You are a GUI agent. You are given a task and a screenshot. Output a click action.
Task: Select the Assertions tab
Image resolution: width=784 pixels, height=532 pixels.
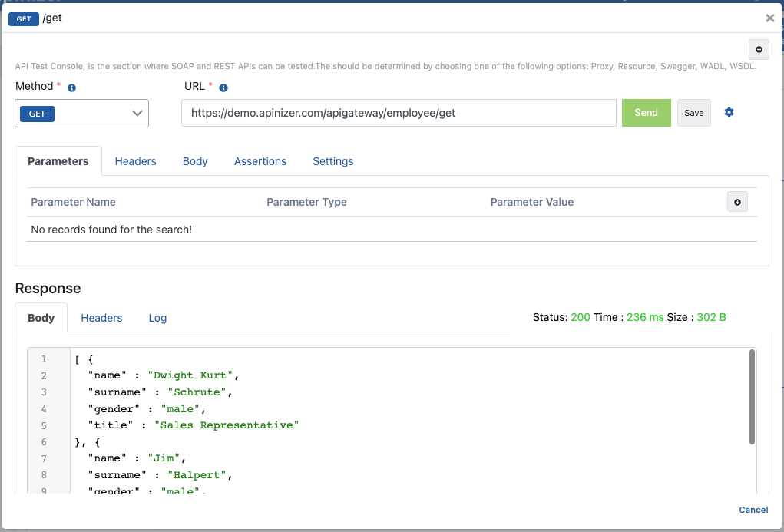pos(260,161)
